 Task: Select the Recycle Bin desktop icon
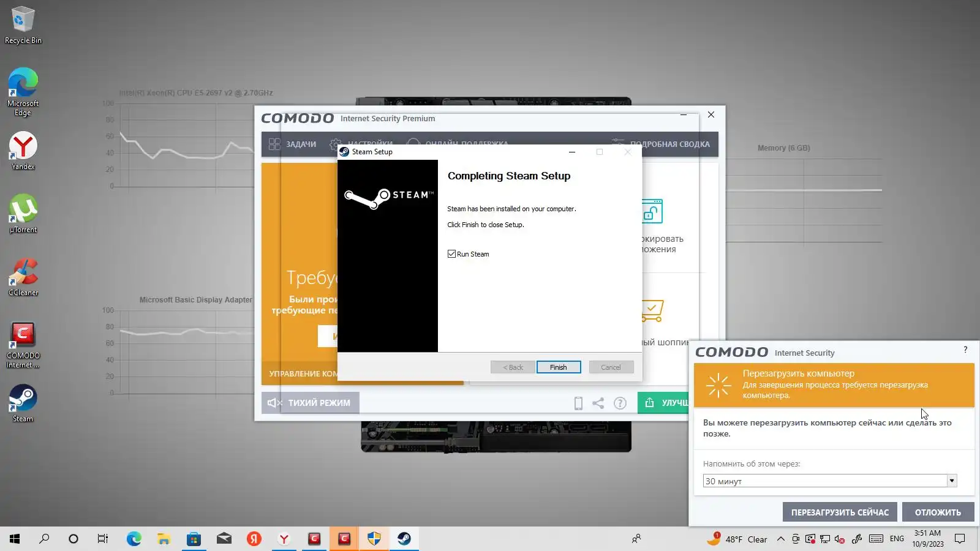[x=23, y=25]
